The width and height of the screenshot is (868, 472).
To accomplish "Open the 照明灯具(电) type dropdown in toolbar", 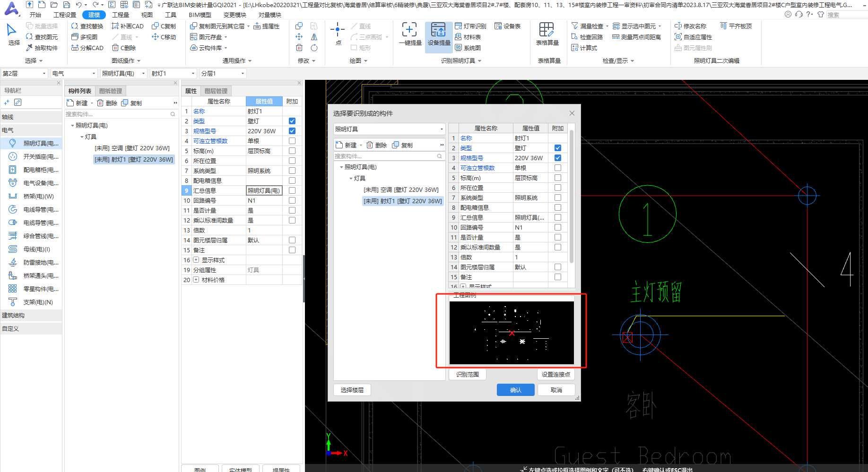I will (124, 73).
